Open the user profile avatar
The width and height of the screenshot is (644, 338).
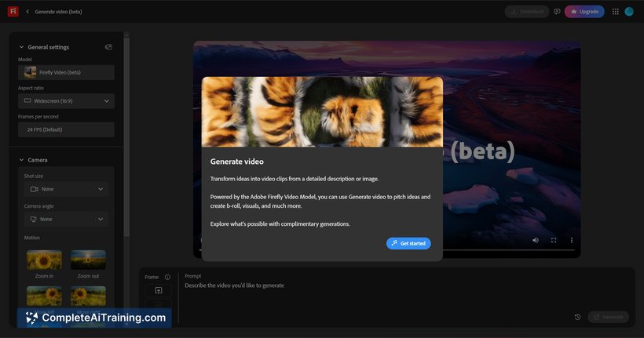click(x=629, y=12)
